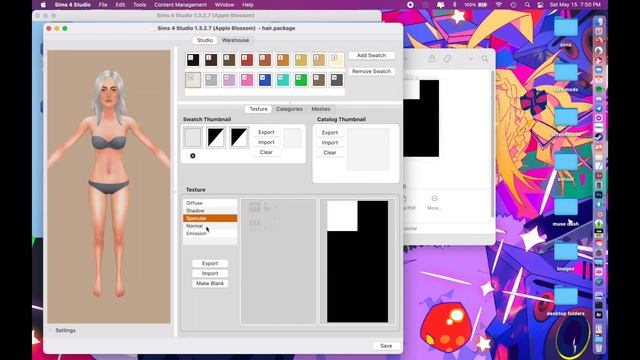This screenshot has width=640, height=360.
Task: Click search icon in Preview window
Action: (x=484, y=59)
